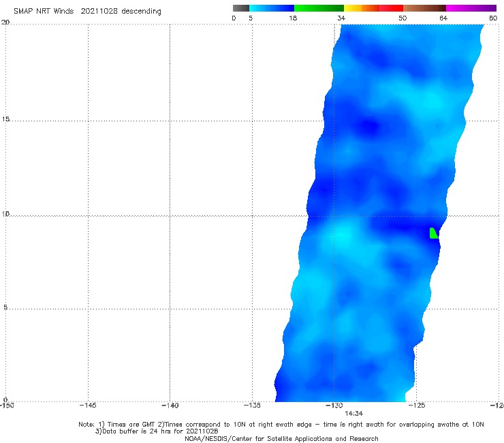Screen dimensions: 504x443
Task: Click the color bar label "80"
Action: [493, 18]
